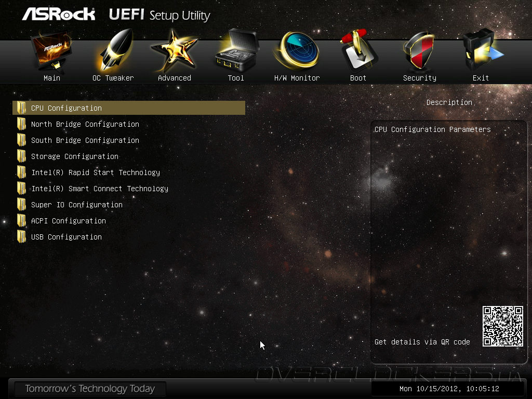Open ACPI Configuration submenu
Viewport: 532px width, 399px height.
coord(69,221)
